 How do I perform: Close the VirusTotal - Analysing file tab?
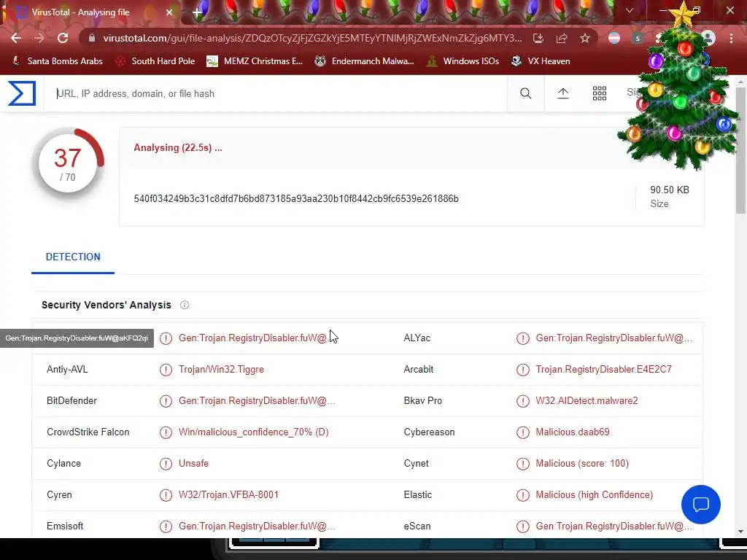coord(169,12)
